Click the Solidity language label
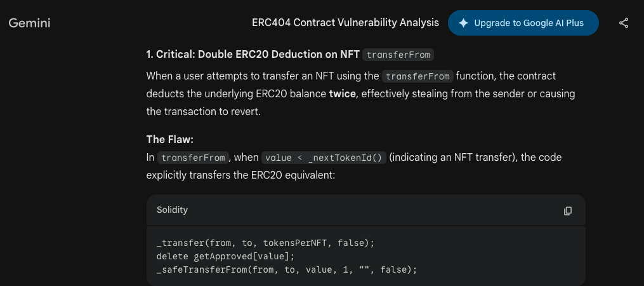Screen dimensions: 644x286 [x=172, y=210]
